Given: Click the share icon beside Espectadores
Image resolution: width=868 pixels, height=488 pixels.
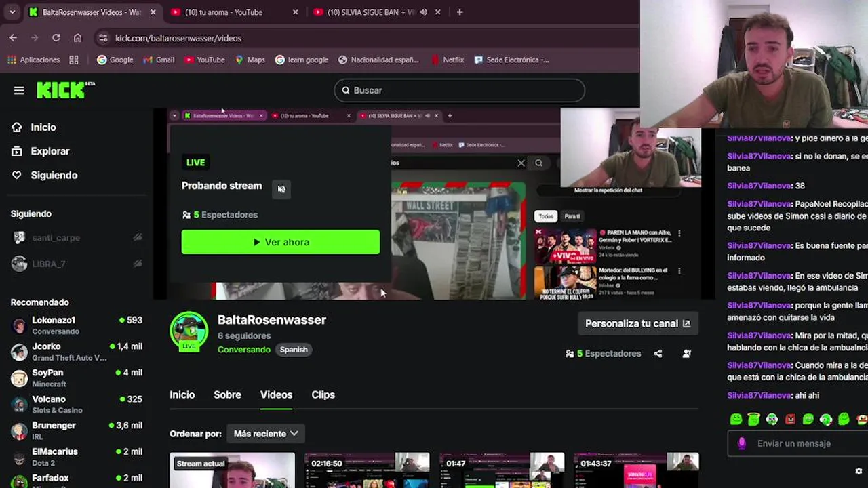Looking at the screenshot, I should point(658,353).
